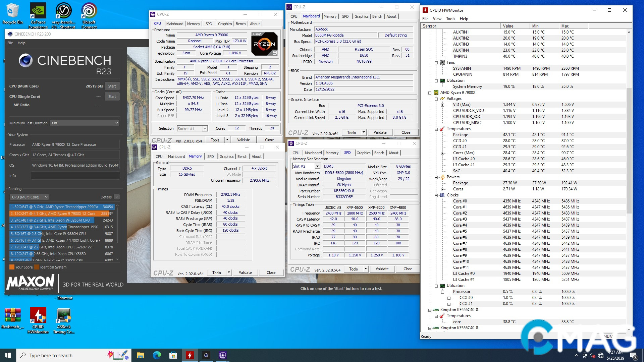Switch to the Bench tab in CPU-Z

tap(240, 23)
